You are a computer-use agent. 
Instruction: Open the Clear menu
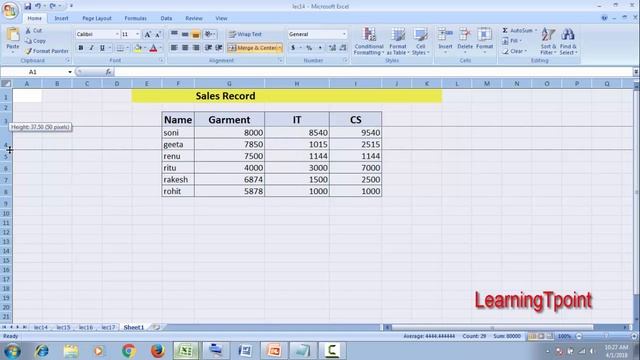(514, 51)
